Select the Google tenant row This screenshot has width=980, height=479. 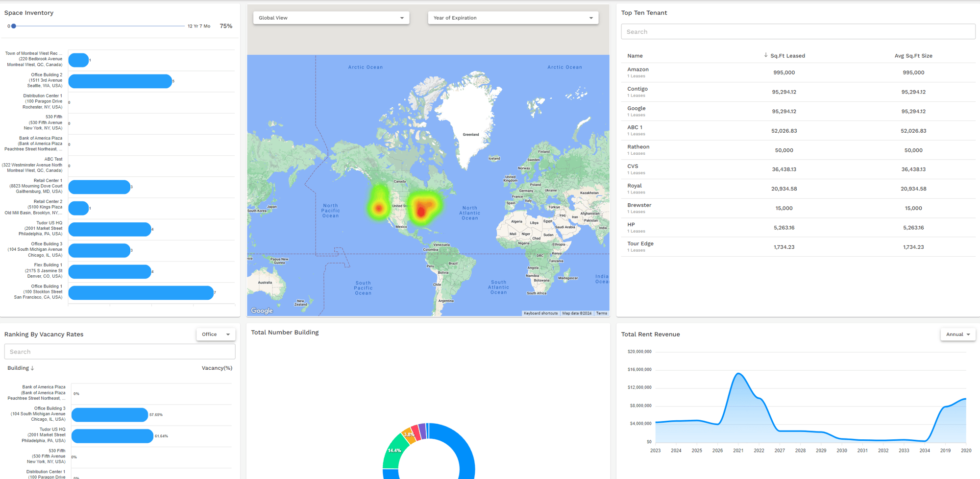tap(798, 111)
